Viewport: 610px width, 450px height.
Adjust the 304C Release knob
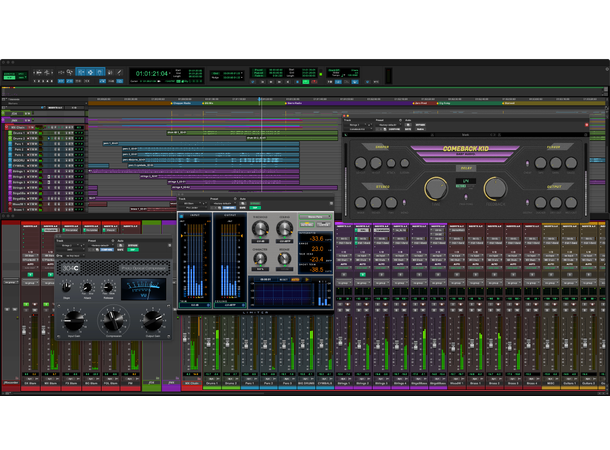108,288
